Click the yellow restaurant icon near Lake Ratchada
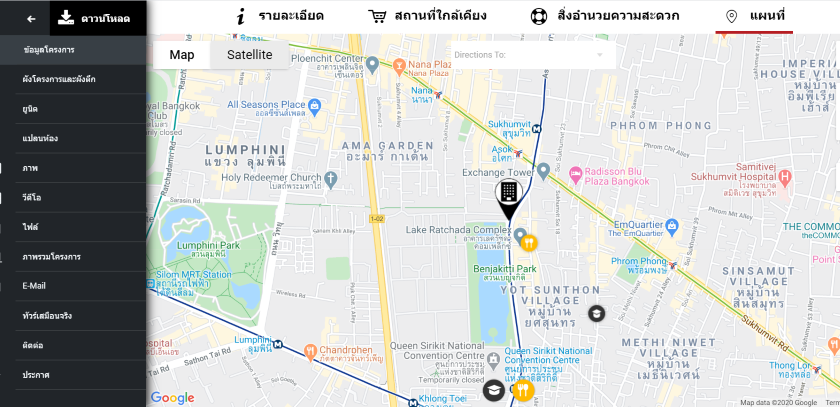The width and height of the screenshot is (840, 407). click(x=529, y=243)
